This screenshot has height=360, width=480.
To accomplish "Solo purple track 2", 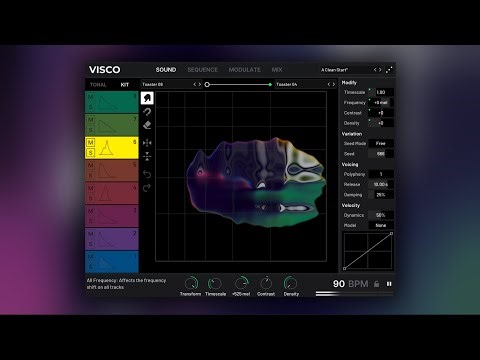I will click(90, 244).
